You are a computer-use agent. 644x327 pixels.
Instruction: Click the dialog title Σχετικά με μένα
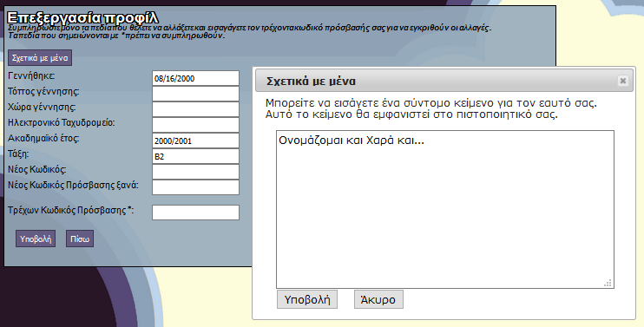click(x=311, y=82)
